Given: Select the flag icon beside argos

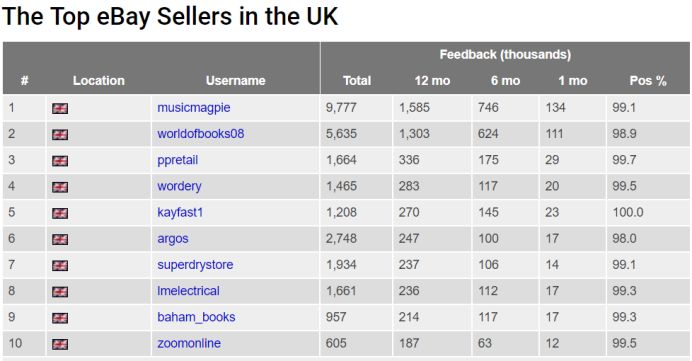Looking at the screenshot, I should click(60, 239).
